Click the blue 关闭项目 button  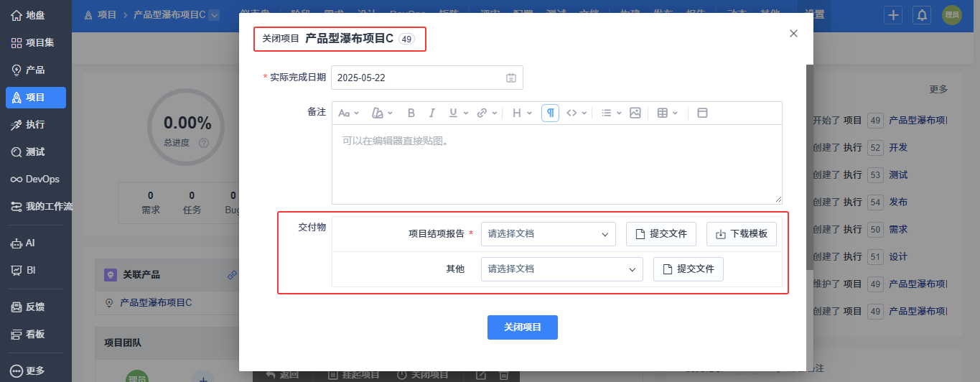[523, 327]
